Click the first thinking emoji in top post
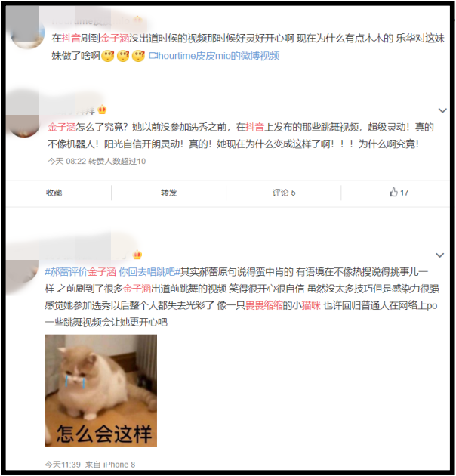The height and width of the screenshot is (476, 456). [108, 56]
